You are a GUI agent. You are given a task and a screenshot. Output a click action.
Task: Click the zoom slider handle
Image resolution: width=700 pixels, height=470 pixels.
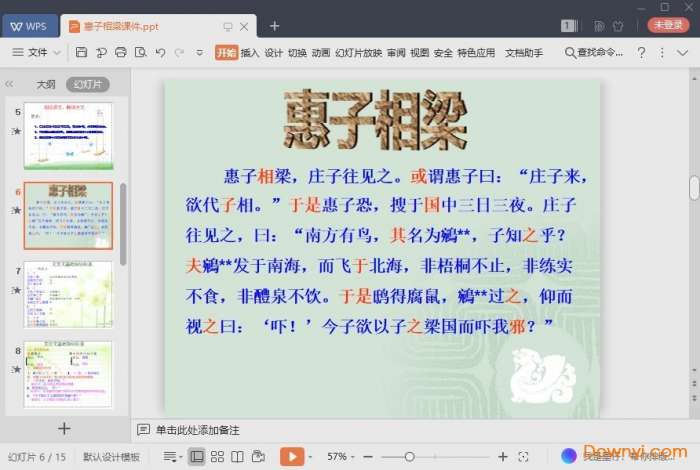tap(409, 457)
